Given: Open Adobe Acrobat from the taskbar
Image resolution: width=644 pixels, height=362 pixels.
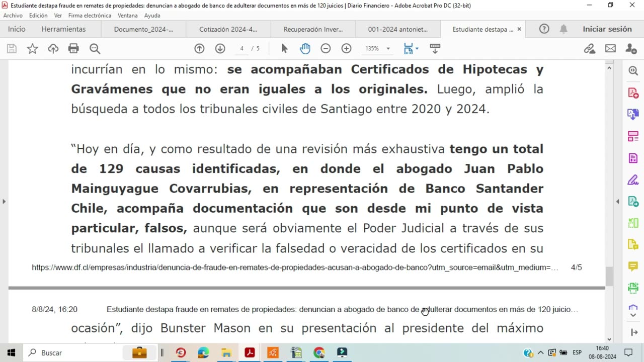Looking at the screenshot, I should click(x=250, y=352).
